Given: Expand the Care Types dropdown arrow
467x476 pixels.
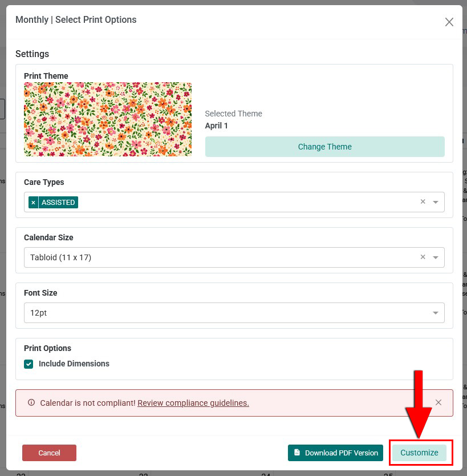Looking at the screenshot, I should 436,202.
